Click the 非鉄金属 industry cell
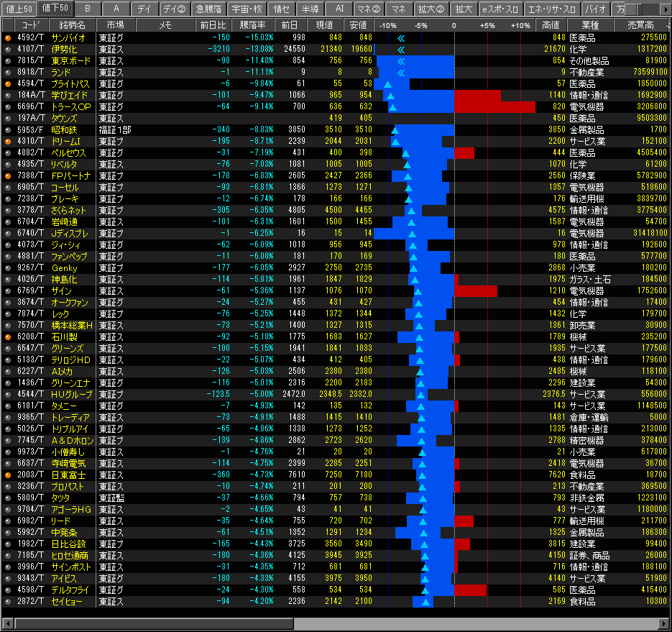Screen dimensions: 672x632 tap(586, 498)
